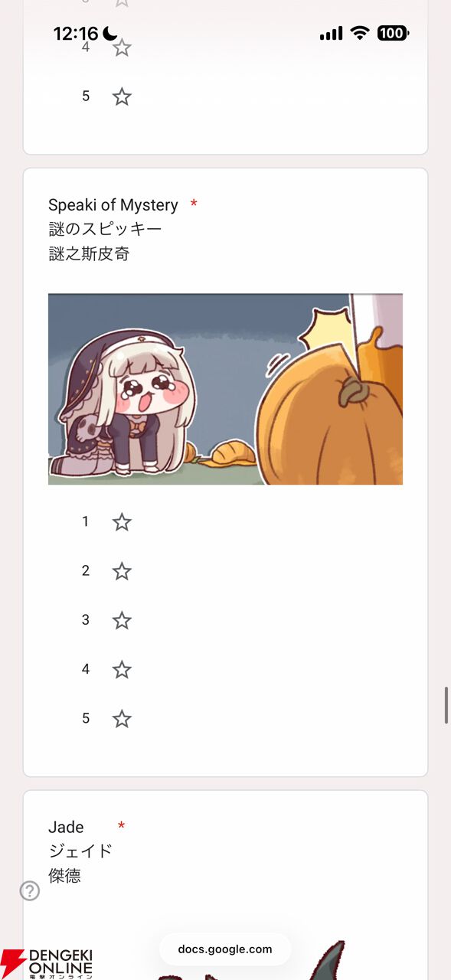Click the page scrollbar handle
The image size is (451, 980).
click(x=446, y=705)
